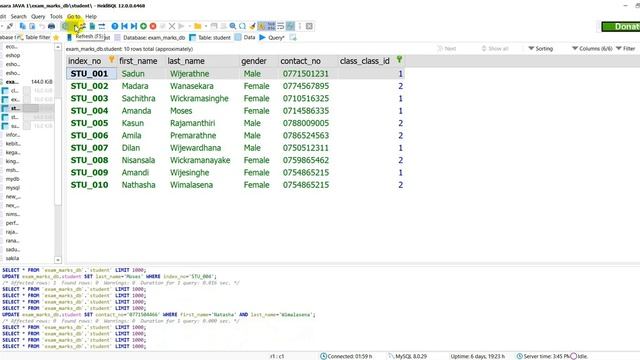Click the Replace text icon
The image size is (640, 360).
[x=242, y=26]
